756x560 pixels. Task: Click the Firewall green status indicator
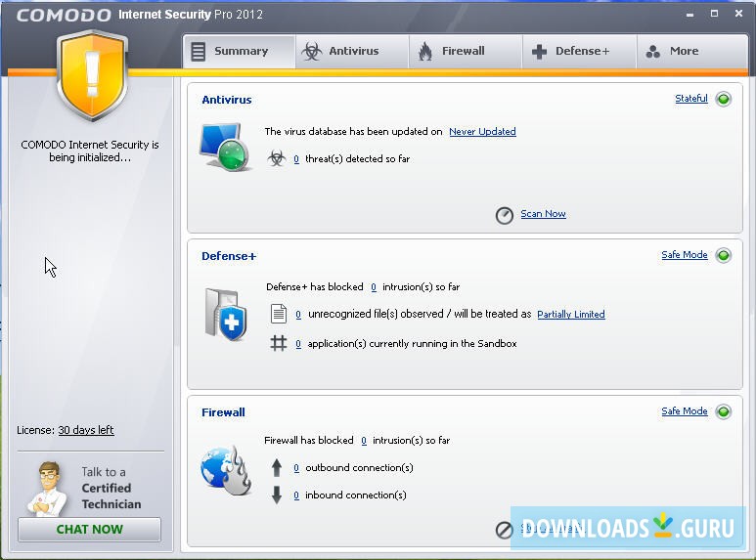click(x=723, y=411)
